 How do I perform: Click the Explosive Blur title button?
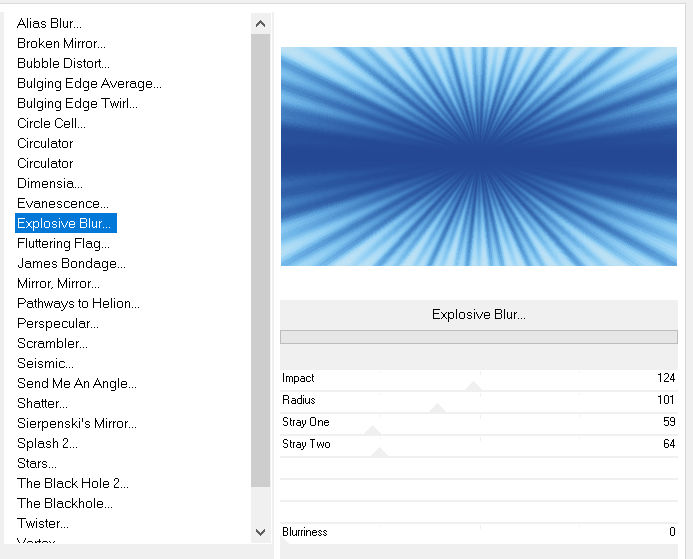click(478, 314)
